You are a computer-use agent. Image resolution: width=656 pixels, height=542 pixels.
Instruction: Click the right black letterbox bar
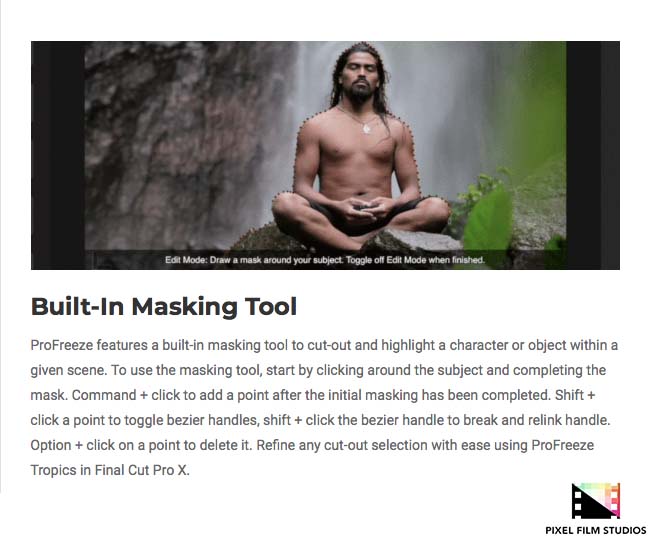coord(592,155)
